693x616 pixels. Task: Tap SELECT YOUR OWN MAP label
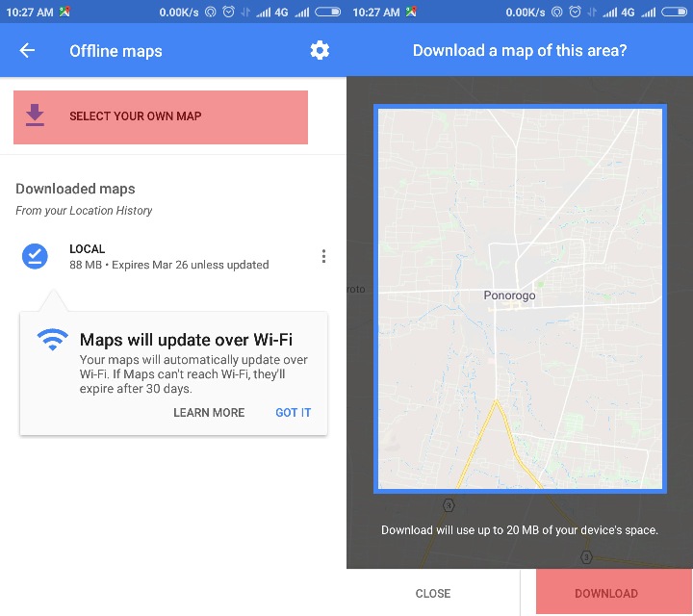[136, 116]
